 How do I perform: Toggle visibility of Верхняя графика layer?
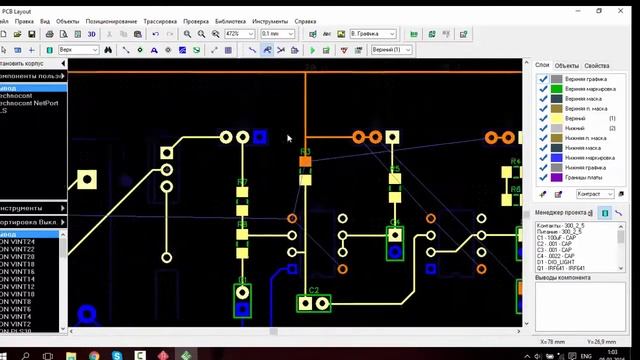[x=543, y=79]
